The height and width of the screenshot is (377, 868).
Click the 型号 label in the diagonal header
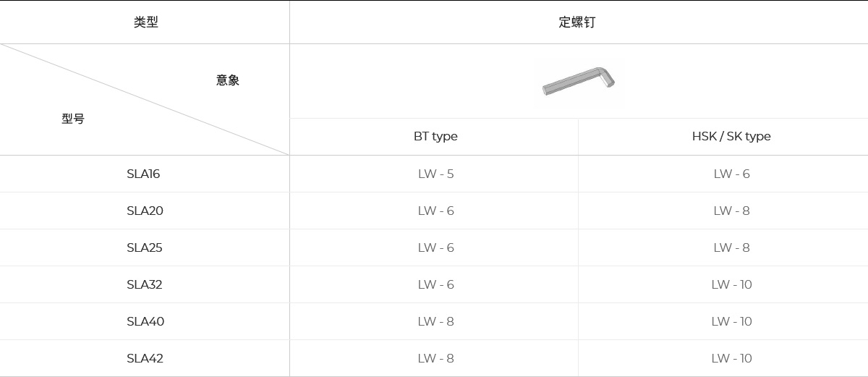pyautogui.click(x=73, y=119)
